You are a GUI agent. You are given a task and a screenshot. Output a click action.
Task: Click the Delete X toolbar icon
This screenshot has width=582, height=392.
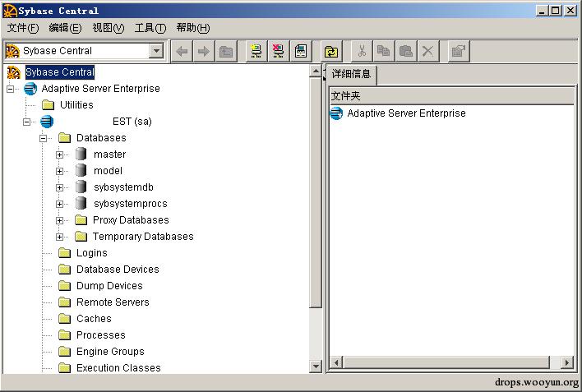click(x=428, y=51)
